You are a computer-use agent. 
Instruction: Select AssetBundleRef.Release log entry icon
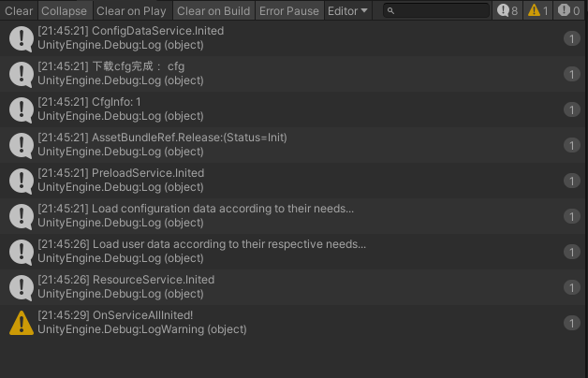[22, 145]
